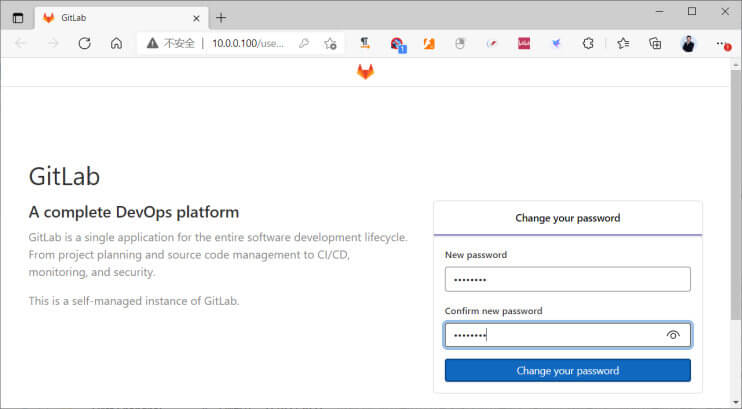Click the 'New password' label
Viewport: 742px width, 409px height.
click(x=476, y=255)
